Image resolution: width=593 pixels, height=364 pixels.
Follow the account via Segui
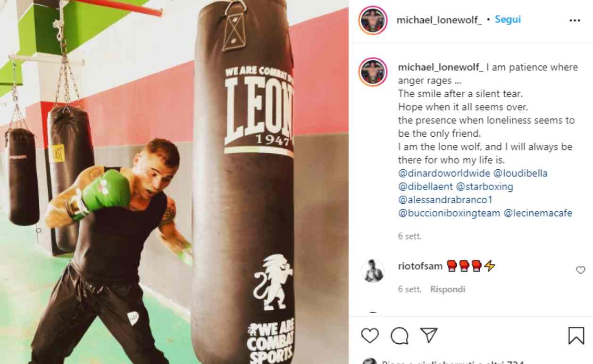[x=508, y=20]
